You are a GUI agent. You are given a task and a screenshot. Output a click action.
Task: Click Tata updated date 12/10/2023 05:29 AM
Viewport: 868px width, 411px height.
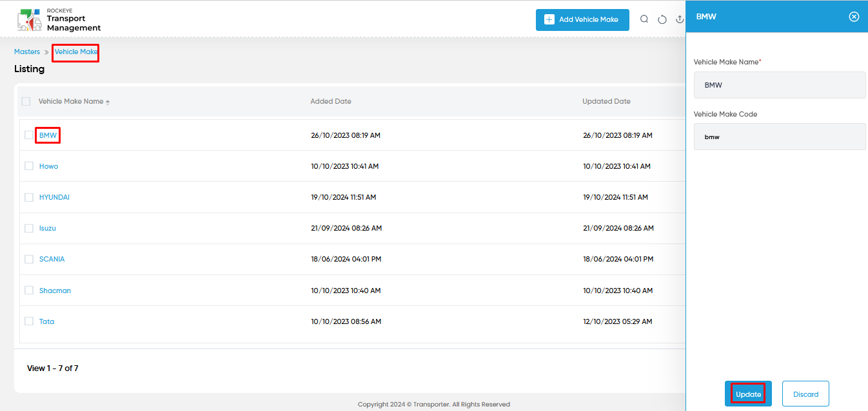[x=618, y=321]
